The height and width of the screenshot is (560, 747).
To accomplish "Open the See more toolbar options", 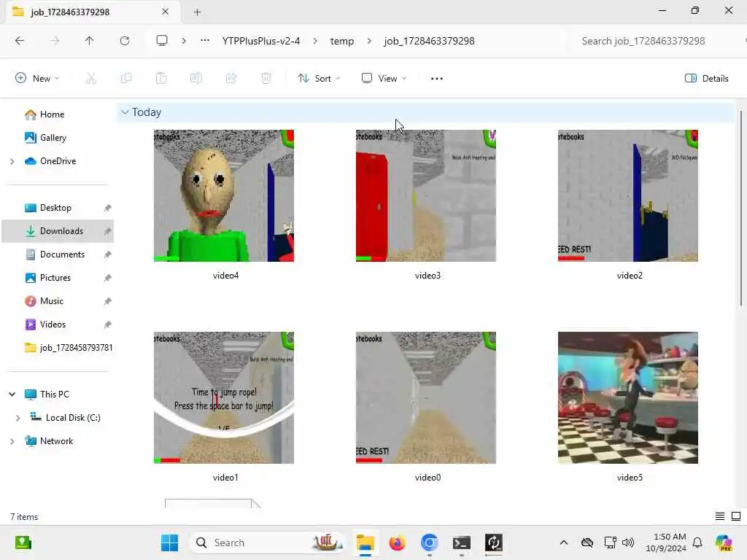I will click(x=437, y=79).
